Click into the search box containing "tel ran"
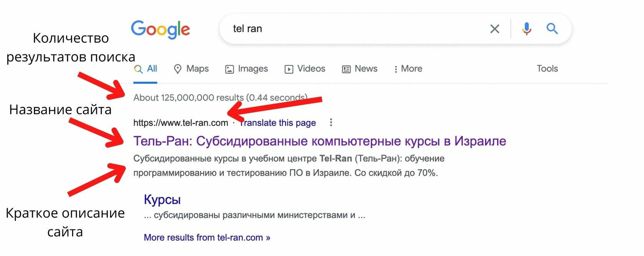 click(345, 29)
